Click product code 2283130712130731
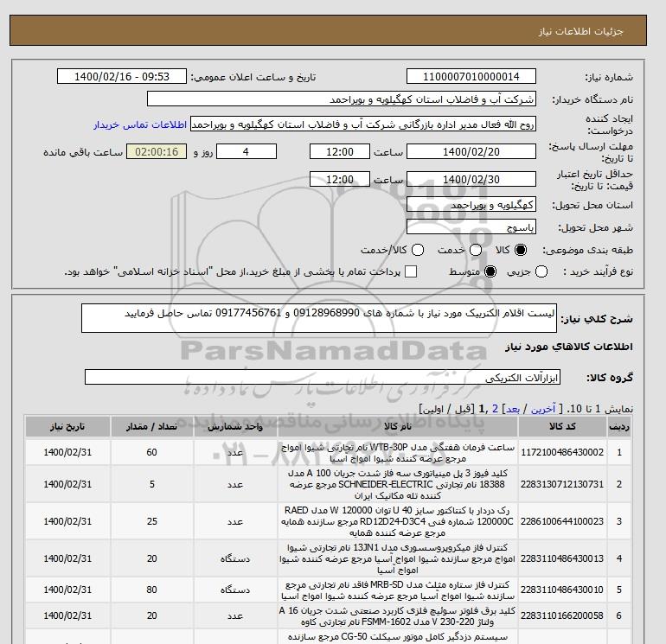 point(562,484)
